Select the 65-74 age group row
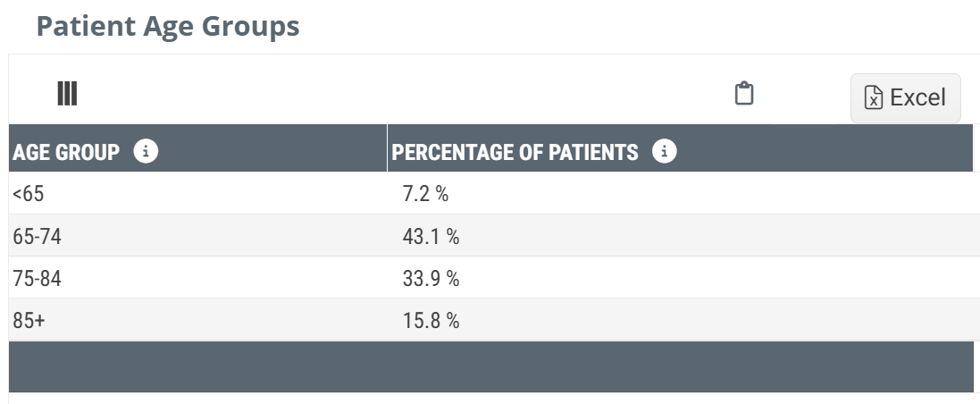This screenshot has width=980, height=404. pos(37,236)
